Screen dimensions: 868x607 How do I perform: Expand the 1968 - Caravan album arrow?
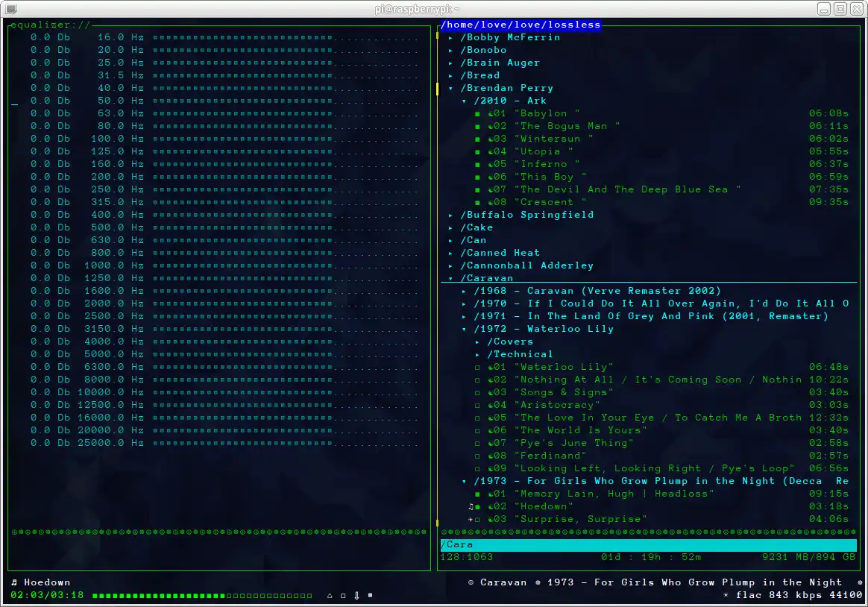click(x=464, y=291)
